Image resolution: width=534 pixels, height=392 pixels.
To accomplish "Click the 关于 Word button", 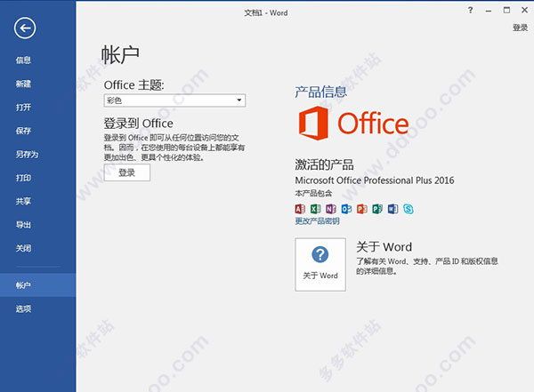I will [x=320, y=264].
